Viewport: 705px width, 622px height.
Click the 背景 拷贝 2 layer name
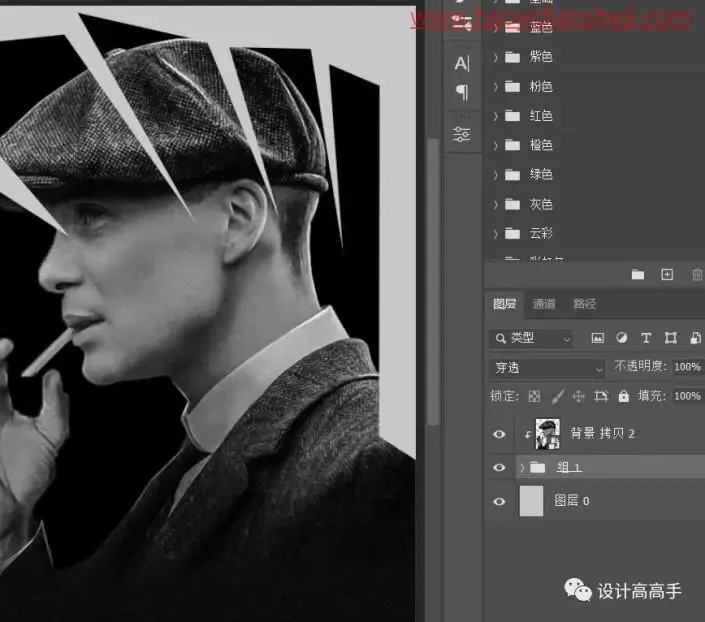click(602, 434)
